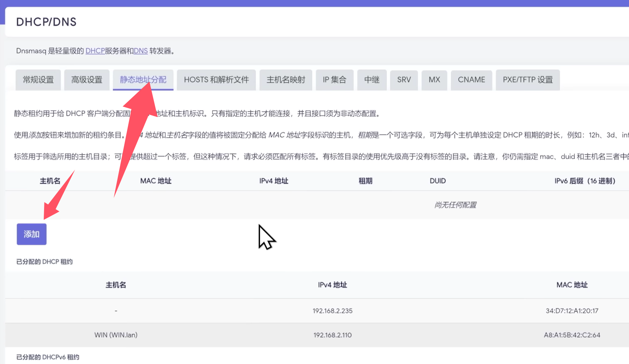Click the 192.168.2.235 lease IP address
Image resolution: width=629 pixels, height=364 pixels.
[332, 311]
